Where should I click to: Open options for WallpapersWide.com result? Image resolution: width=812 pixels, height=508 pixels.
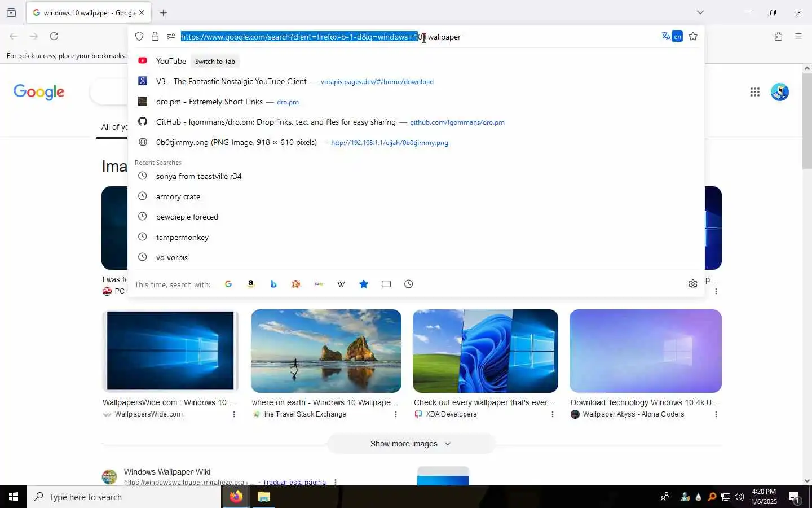[234, 414]
